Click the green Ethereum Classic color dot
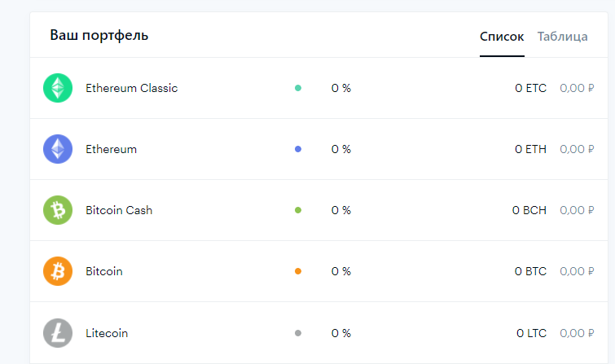Screen dimensions: 615x364 point(298,88)
